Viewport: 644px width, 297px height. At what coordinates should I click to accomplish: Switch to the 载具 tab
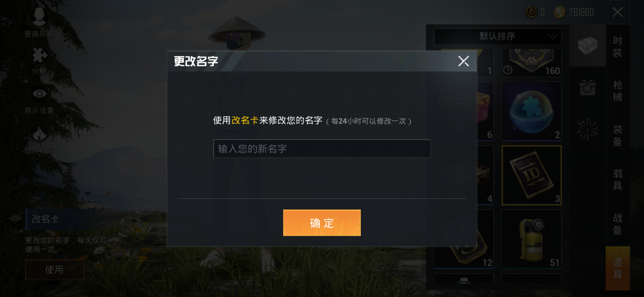pos(617,179)
